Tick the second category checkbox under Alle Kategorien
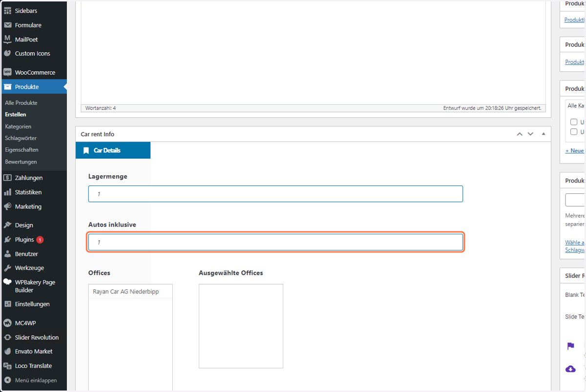Screen dimensions: 586x392 tap(574, 132)
